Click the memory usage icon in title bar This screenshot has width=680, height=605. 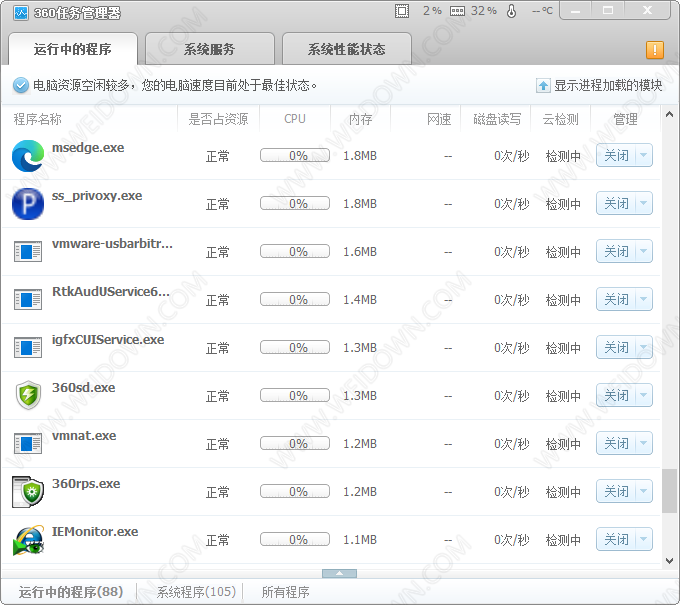coord(457,11)
